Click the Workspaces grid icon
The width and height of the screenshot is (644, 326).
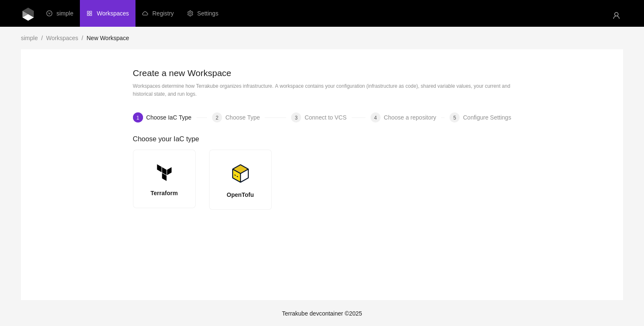coord(89,13)
